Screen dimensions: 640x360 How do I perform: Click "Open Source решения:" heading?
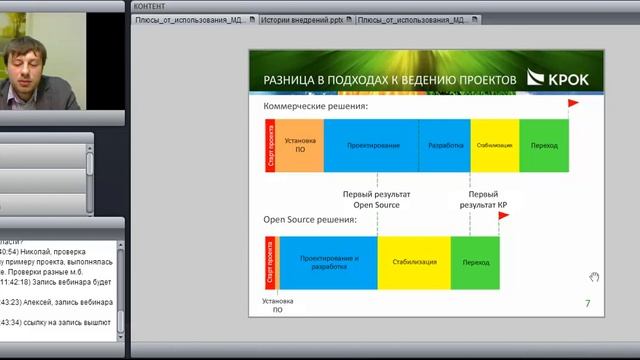(x=310, y=220)
